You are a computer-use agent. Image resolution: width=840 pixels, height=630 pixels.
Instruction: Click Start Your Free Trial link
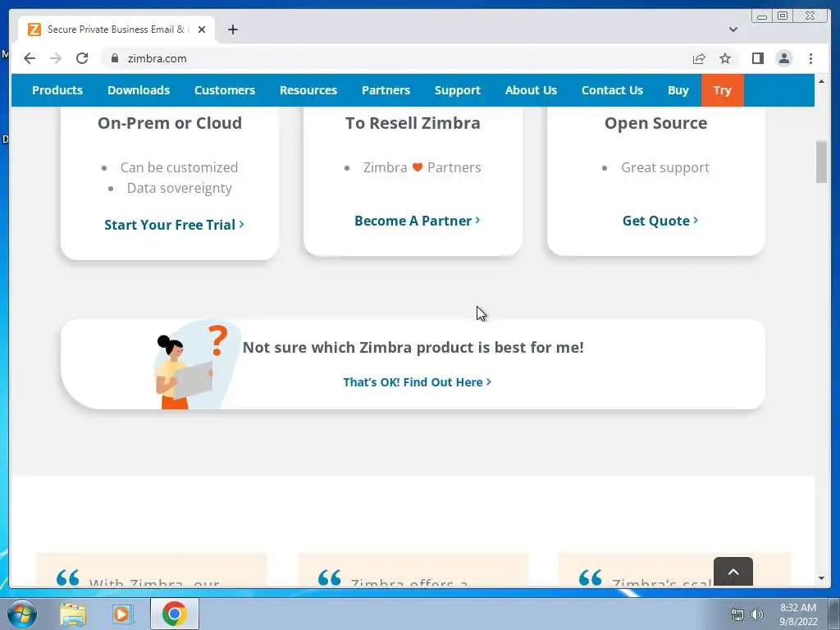(174, 225)
